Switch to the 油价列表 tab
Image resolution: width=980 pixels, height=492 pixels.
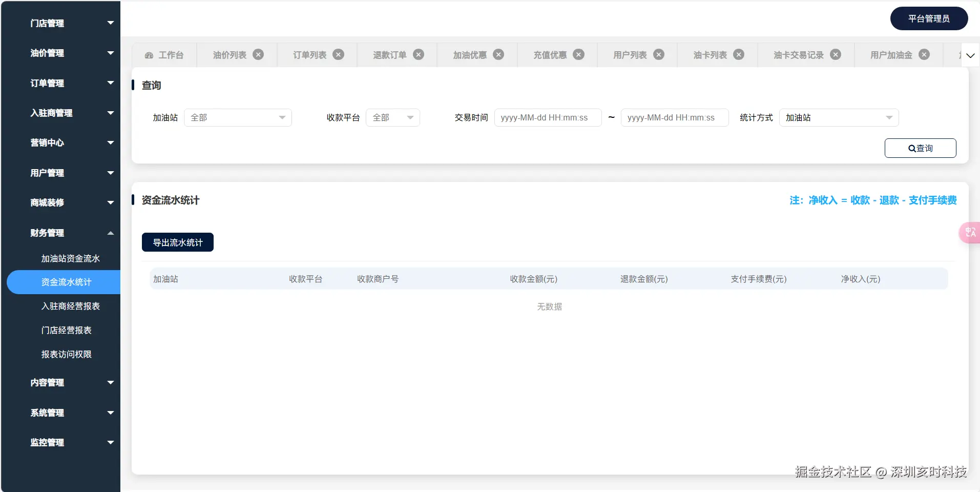230,55
